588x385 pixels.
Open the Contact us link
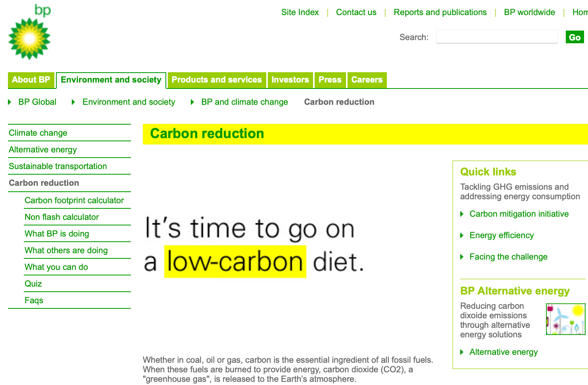coord(356,12)
